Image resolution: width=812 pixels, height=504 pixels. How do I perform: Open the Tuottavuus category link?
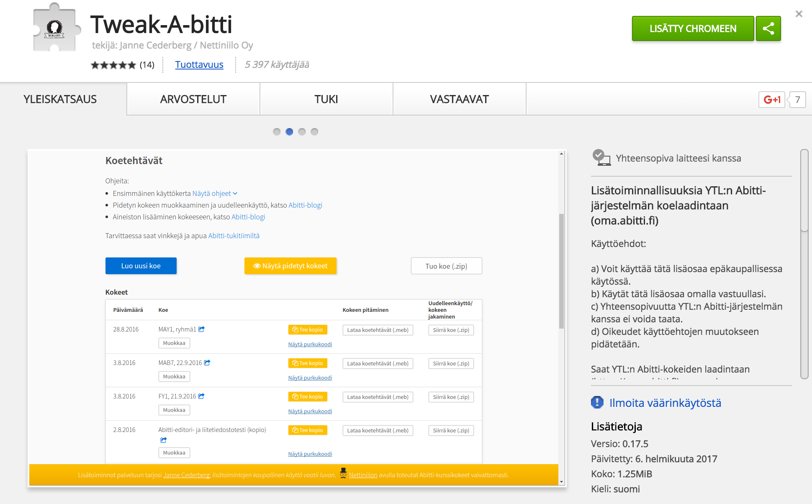pyautogui.click(x=199, y=64)
